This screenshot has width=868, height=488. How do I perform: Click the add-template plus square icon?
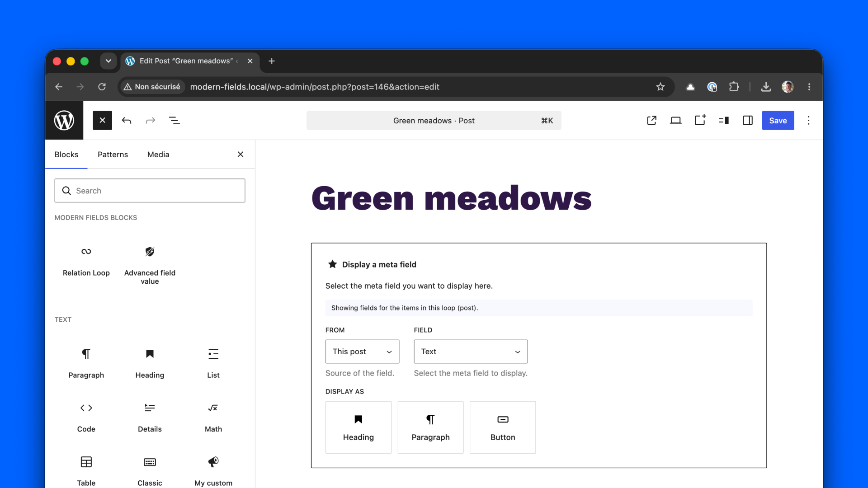point(700,120)
